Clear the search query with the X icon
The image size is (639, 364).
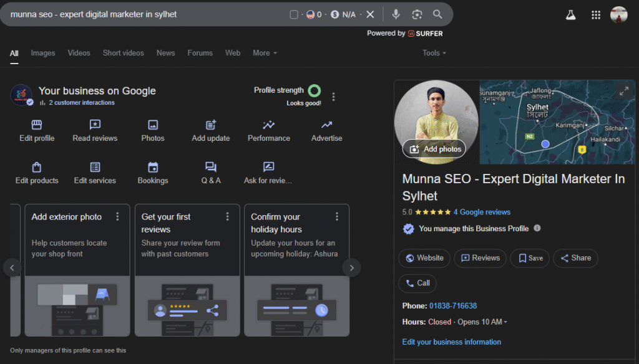tap(370, 15)
